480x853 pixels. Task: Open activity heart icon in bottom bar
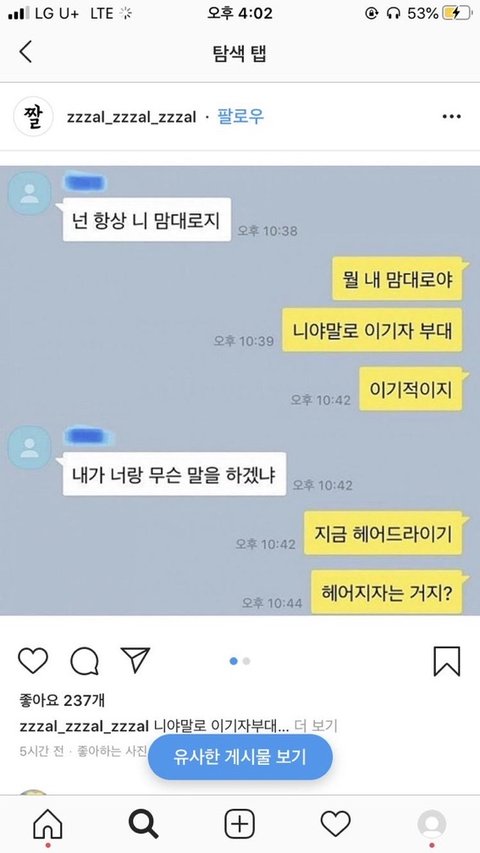pyautogui.click(x=335, y=824)
